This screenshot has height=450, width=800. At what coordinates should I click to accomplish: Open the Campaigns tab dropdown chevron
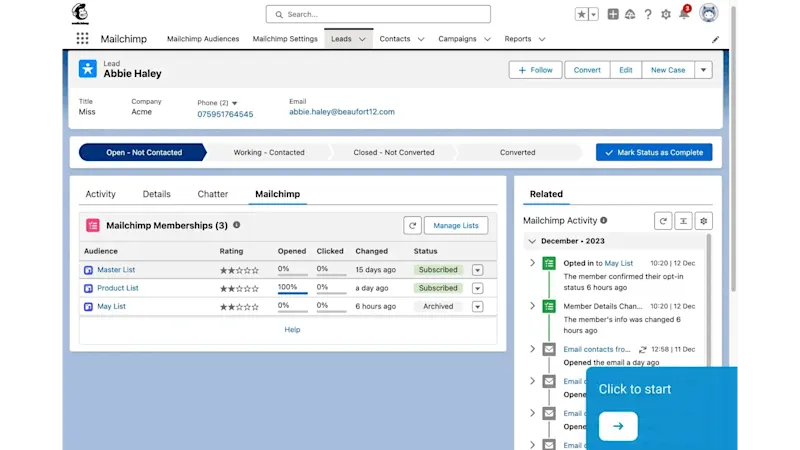pyautogui.click(x=487, y=39)
